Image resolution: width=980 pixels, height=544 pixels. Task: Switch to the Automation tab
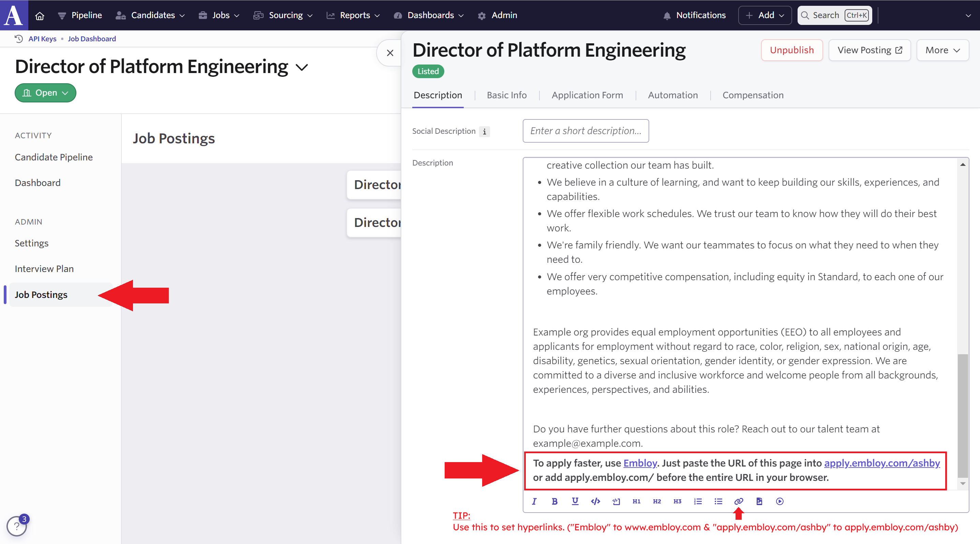[x=673, y=95]
